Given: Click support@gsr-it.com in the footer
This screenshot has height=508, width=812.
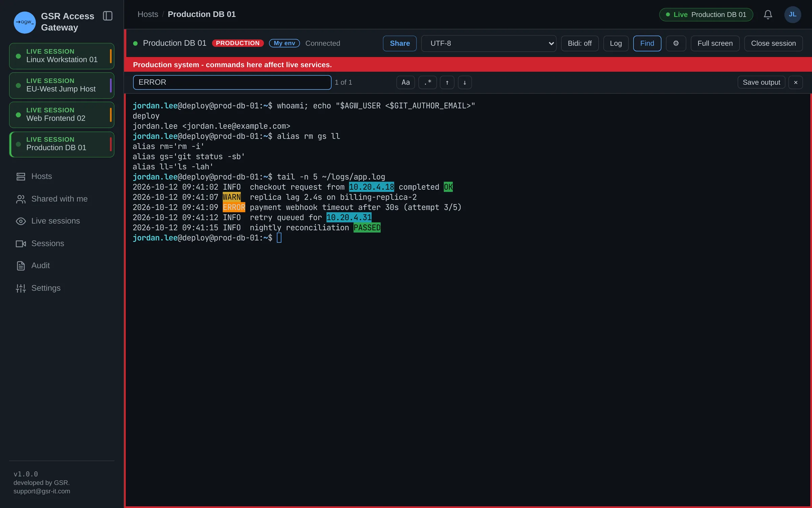Looking at the screenshot, I should point(42,491).
